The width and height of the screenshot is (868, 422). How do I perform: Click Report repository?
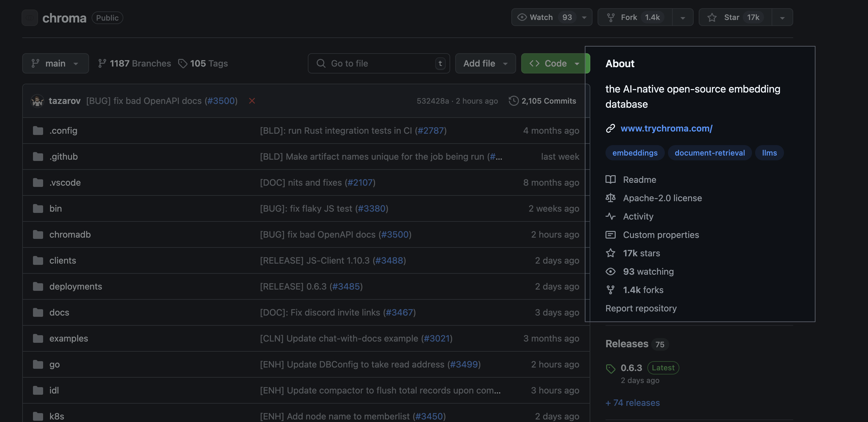pyautogui.click(x=641, y=309)
